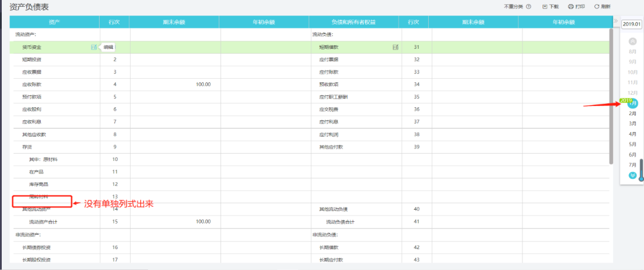Click the edit icon on 短期借款 row
Viewport: 644px width, 270px height.
(x=395, y=47)
